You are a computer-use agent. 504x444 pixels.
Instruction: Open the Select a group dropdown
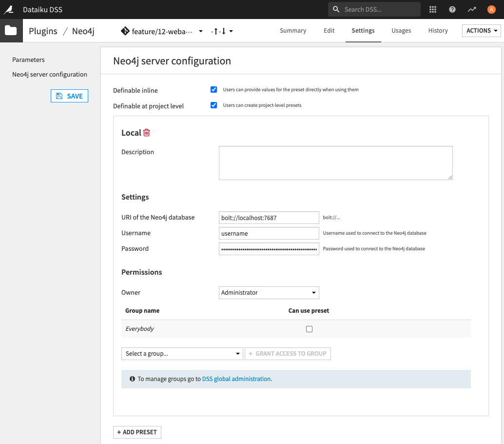pyautogui.click(x=182, y=354)
